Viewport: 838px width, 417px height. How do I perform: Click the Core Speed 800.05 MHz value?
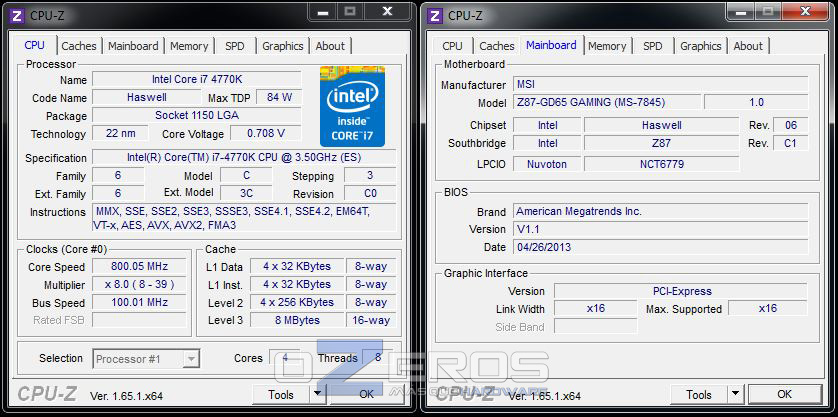coord(139,266)
